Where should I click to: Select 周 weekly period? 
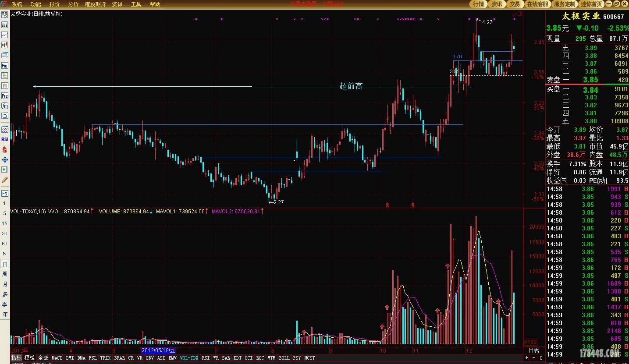tap(5, 274)
